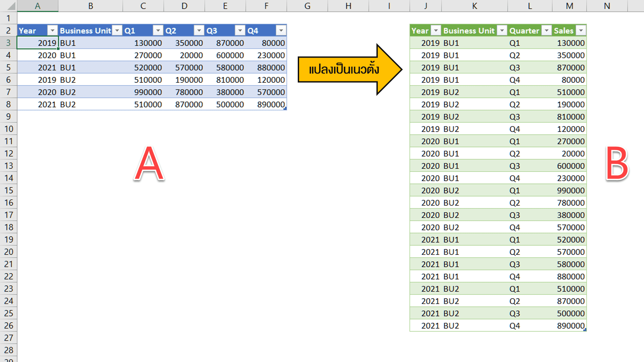Open the Q1 filter dropdown
The height and width of the screenshot is (362, 644).
(158, 30)
